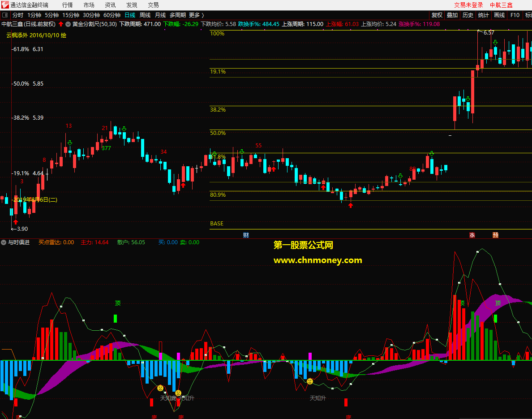Switch to the 分时 chart period
This screenshot has height=419, width=532.
pyautogui.click(x=18, y=15)
